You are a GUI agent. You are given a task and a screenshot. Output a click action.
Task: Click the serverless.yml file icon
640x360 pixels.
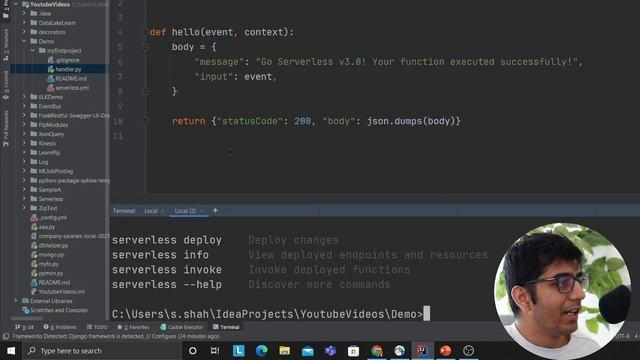click(x=51, y=88)
